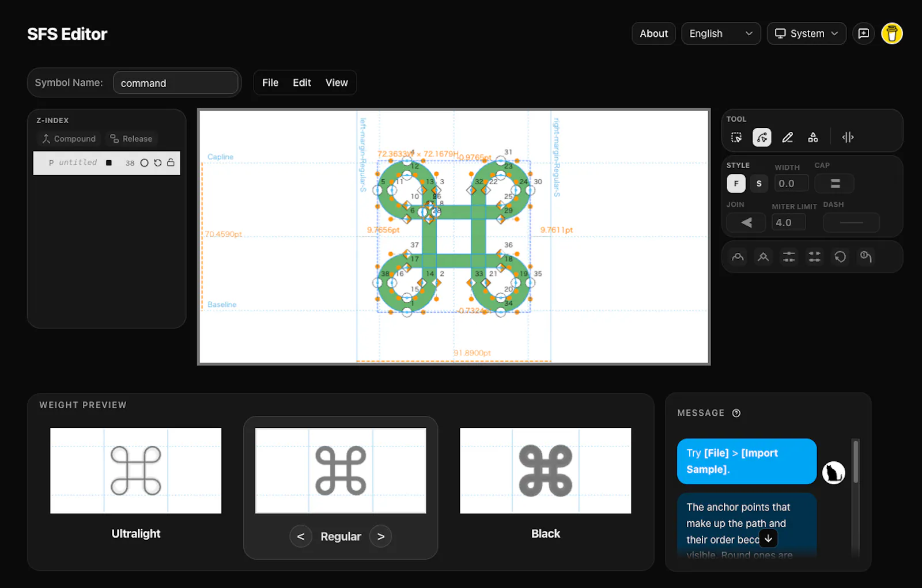Viewport: 922px width, 588px height.
Task: Click the cat avatar in the message panel
Action: 833,473
